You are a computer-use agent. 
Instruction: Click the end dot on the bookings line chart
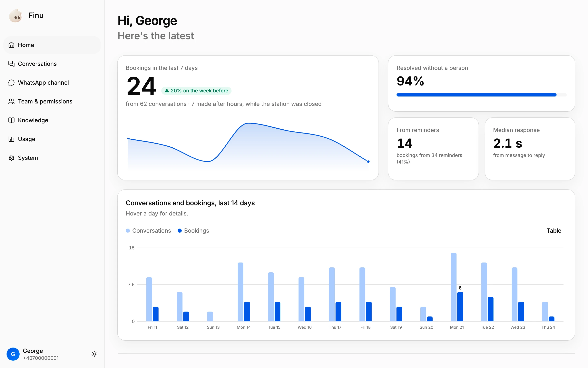[368, 162]
